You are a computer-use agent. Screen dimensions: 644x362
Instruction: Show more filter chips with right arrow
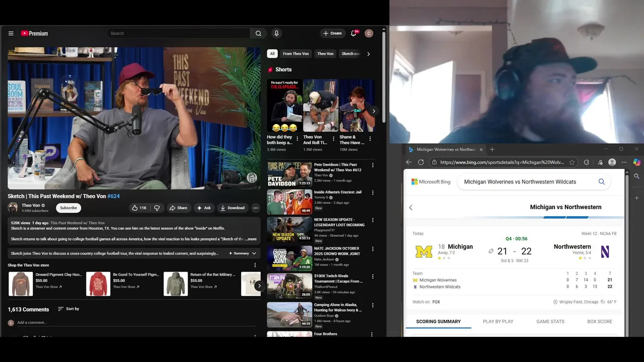[368, 54]
